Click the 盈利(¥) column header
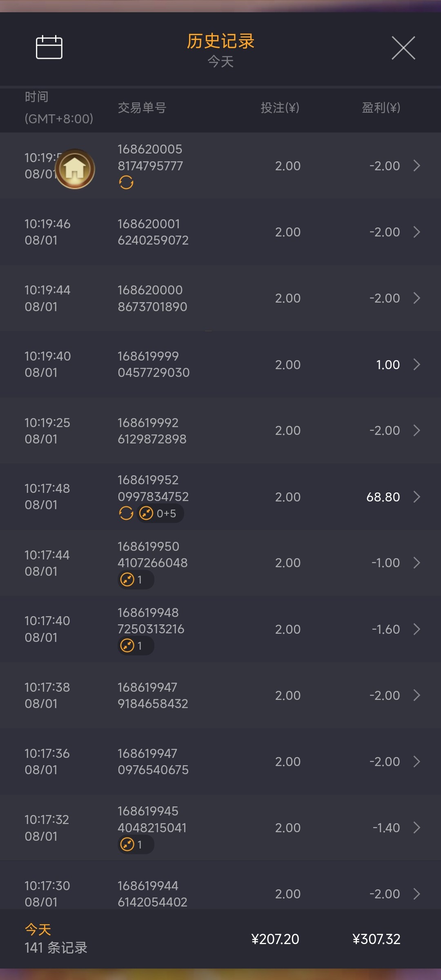Screen dimensions: 441x980 pos(381,108)
